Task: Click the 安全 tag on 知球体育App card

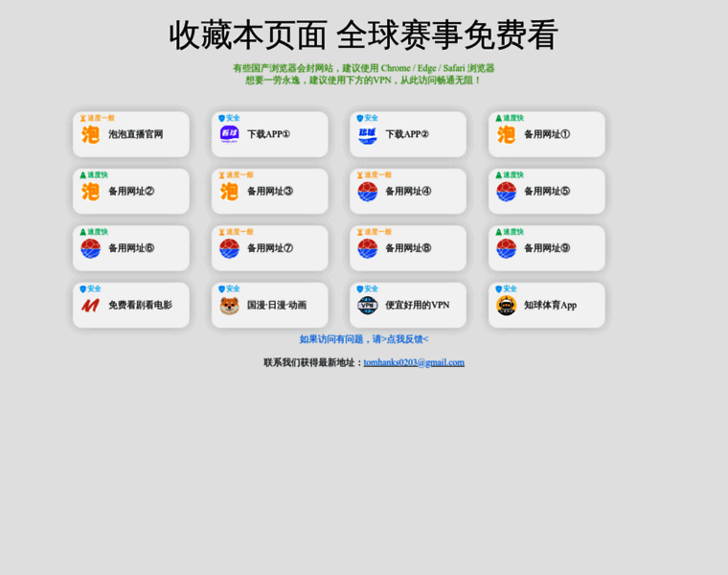Action: (506, 288)
